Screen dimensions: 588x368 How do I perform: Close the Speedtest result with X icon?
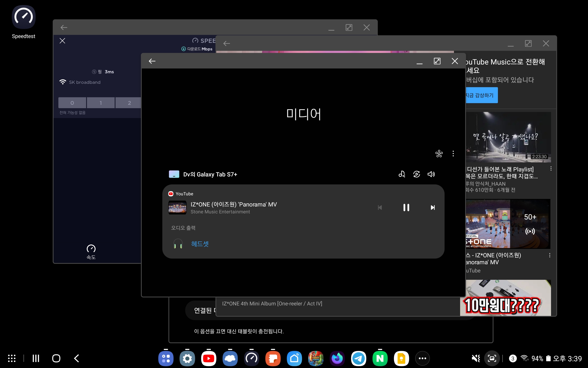tap(62, 41)
